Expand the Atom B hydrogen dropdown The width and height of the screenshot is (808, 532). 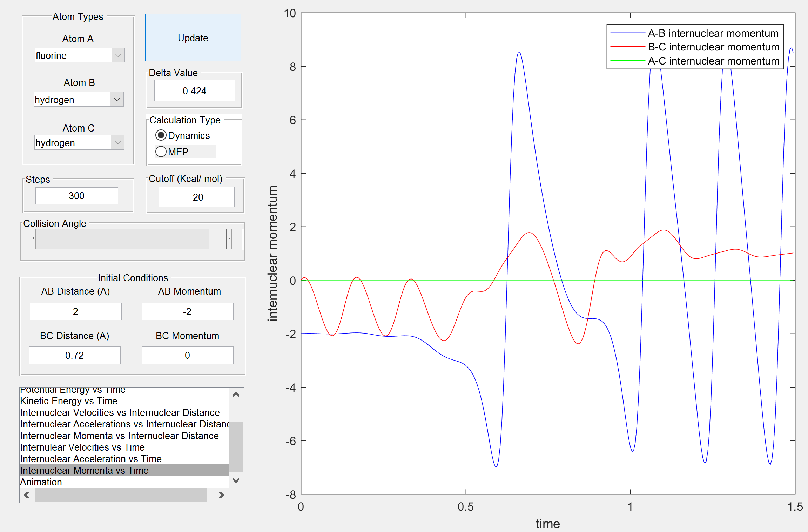[x=79, y=99]
